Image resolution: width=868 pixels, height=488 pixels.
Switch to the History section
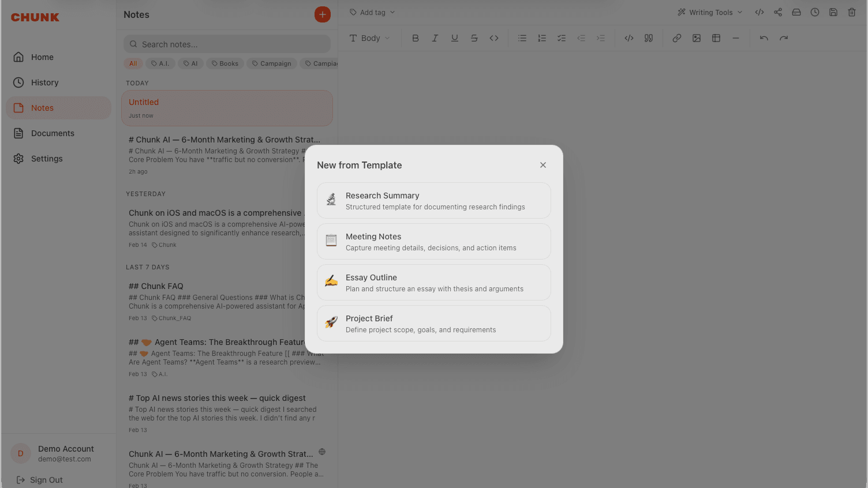point(44,82)
